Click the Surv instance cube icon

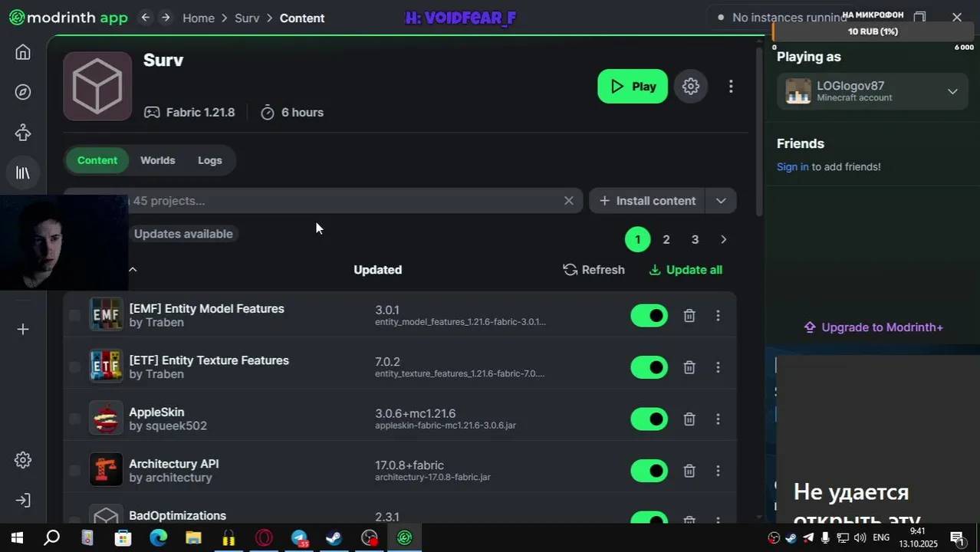[x=97, y=86]
